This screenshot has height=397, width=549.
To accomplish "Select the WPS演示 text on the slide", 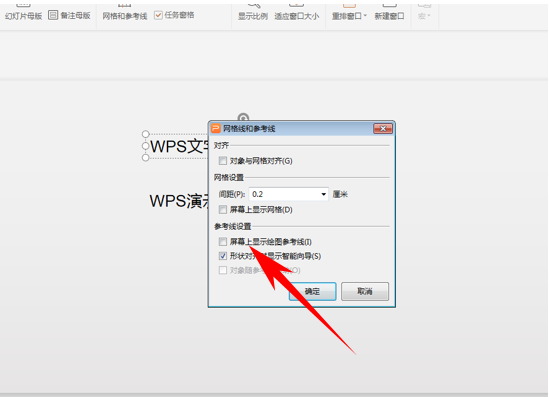I will tap(179, 201).
